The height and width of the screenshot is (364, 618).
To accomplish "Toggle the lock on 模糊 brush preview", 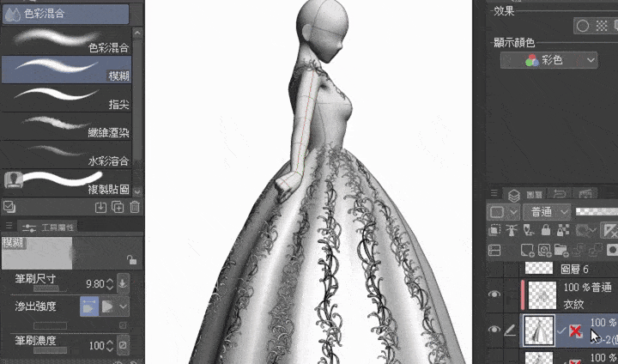I will [131, 260].
